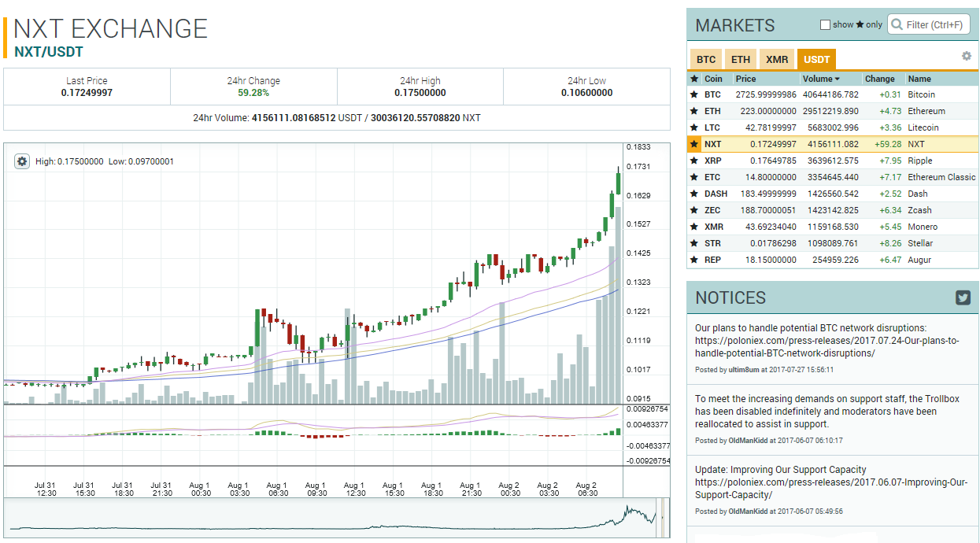Select Zcash market row

click(833, 210)
